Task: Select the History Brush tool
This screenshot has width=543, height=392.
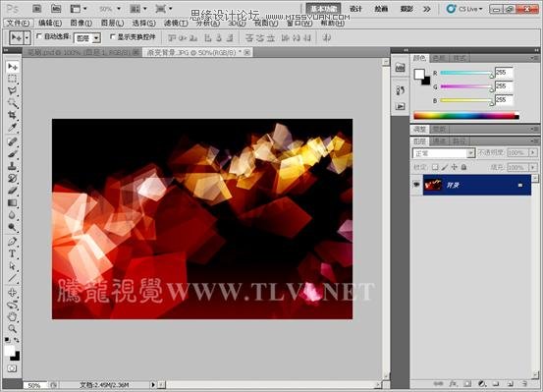Action: coord(13,178)
